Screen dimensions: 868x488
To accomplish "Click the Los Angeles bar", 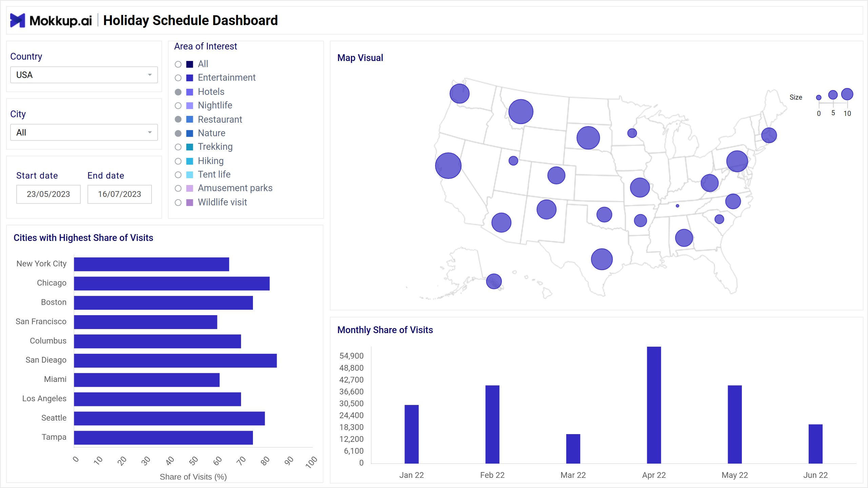I will coord(158,400).
